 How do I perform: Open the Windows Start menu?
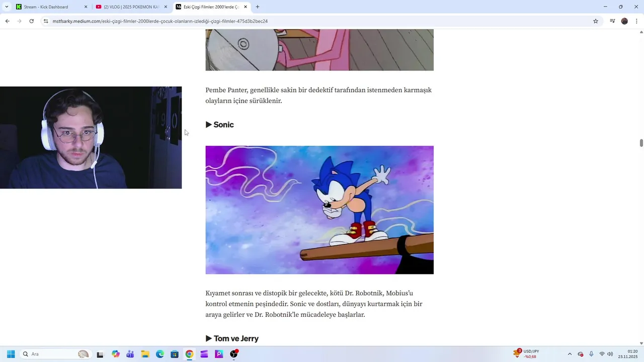(11, 354)
